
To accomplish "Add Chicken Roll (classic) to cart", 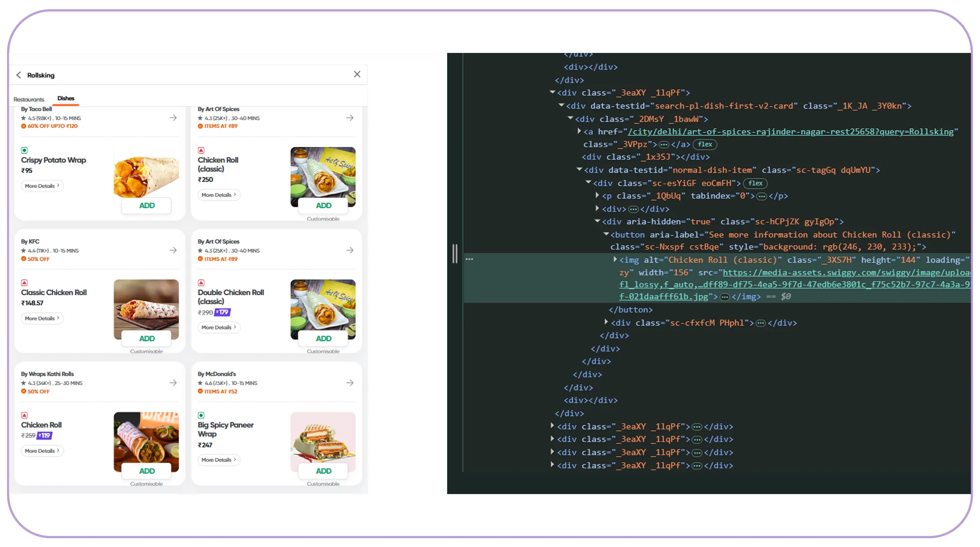I will point(323,206).
